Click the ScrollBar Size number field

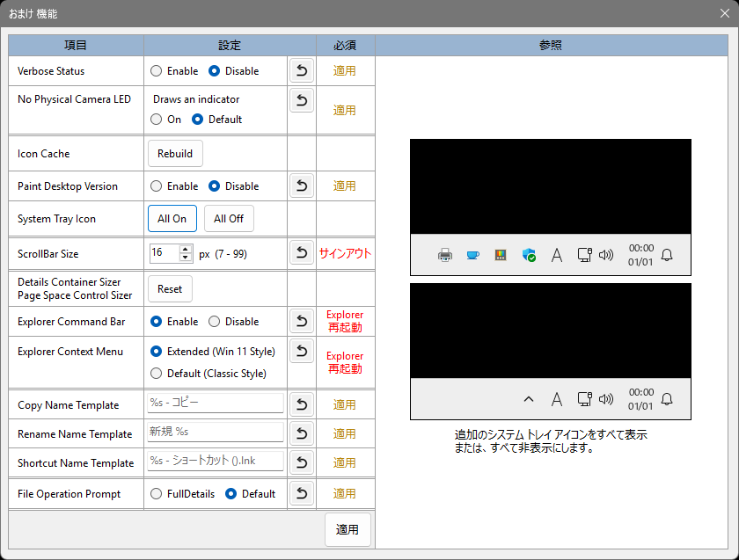pos(165,253)
